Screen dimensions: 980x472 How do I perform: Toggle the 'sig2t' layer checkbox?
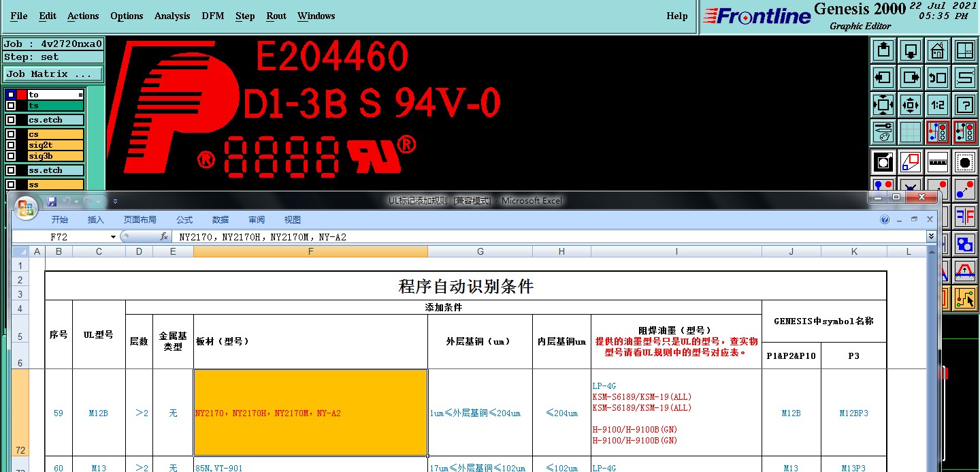tap(10, 145)
